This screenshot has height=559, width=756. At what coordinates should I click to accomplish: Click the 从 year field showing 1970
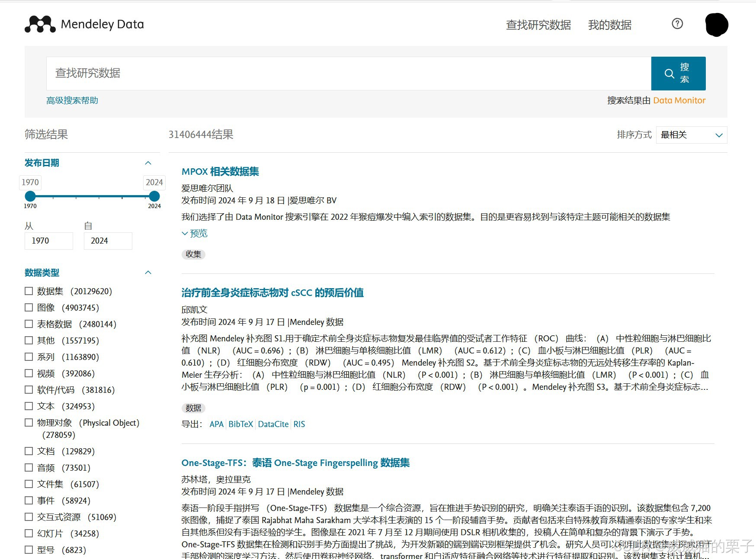click(x=49, y=241)
